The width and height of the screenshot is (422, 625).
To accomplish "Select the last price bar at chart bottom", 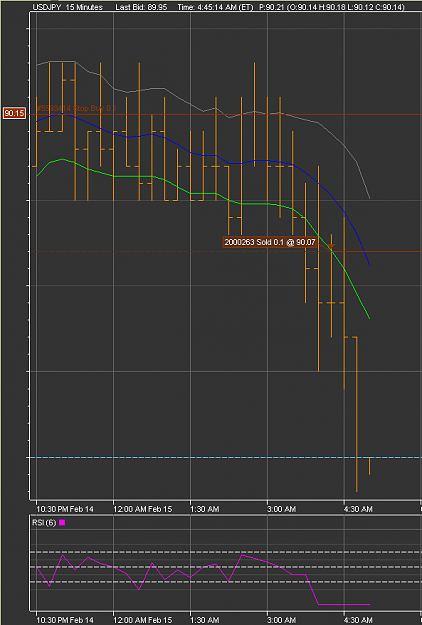I will coord(369,466).
